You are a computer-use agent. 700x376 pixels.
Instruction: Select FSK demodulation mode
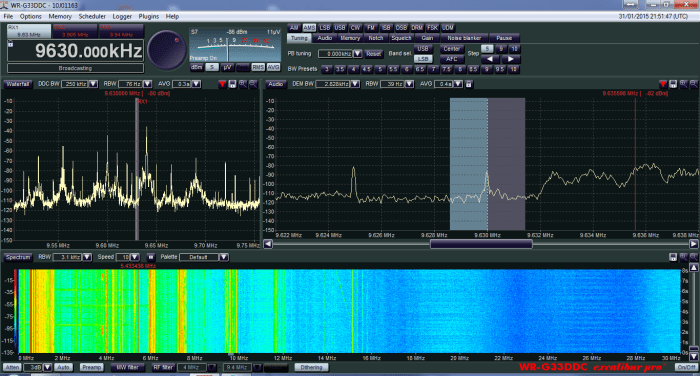[432, 28]
